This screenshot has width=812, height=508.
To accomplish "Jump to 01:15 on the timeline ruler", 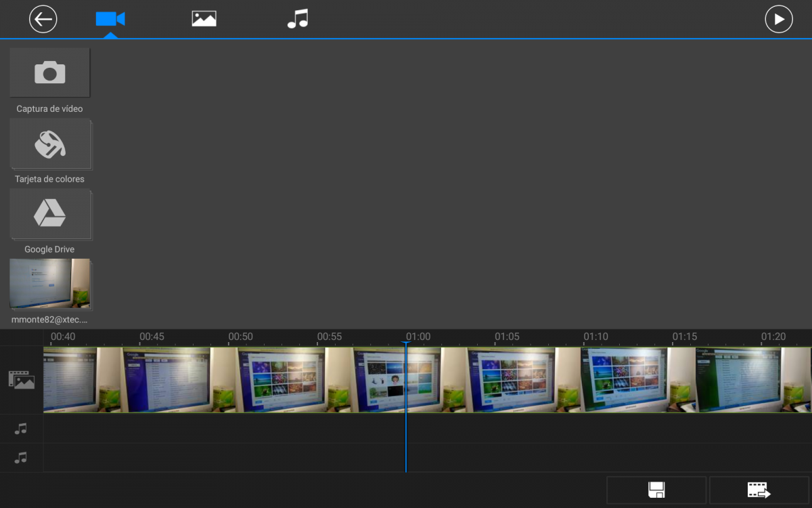I will (684, 337).
